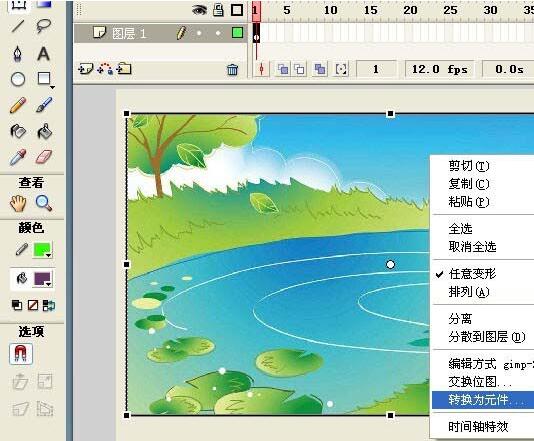Screen dimensions: 534x441
Task: Select the Ink Bottle tool
Action: point(18,131)
